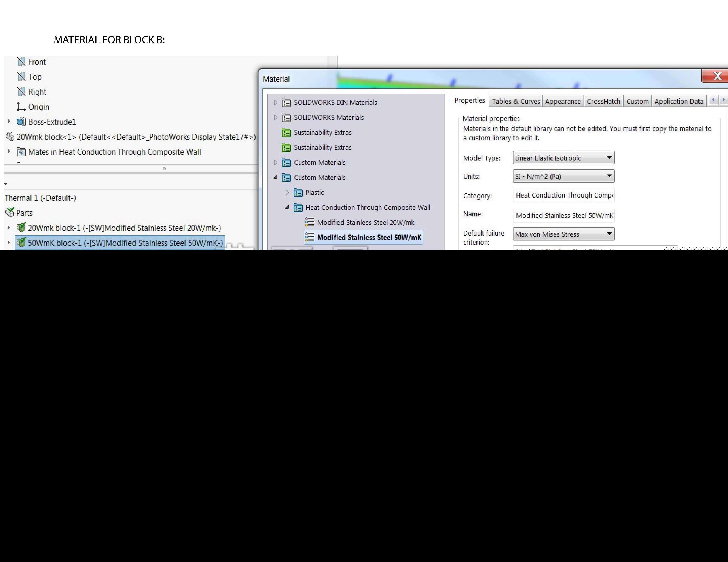Click the feature tree split bar handle
The height and width of the screenshot is (562, 728).
(164, 169)
